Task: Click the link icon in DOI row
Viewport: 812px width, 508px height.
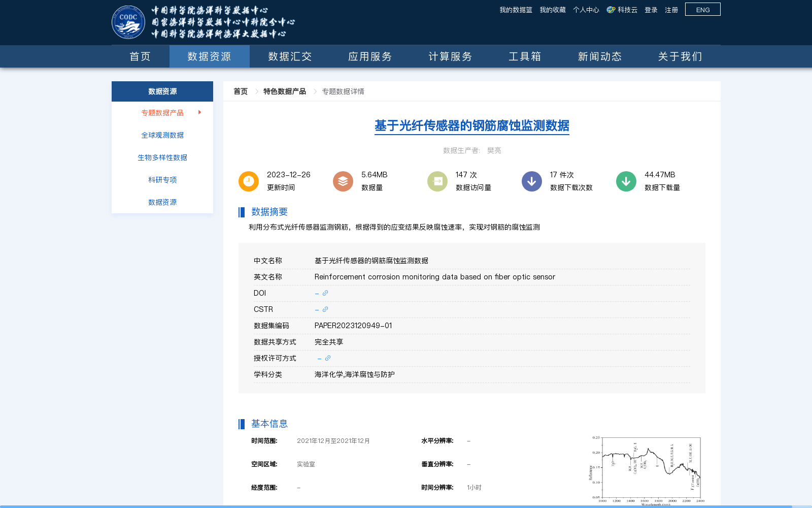Action: [x=325, y=293]
